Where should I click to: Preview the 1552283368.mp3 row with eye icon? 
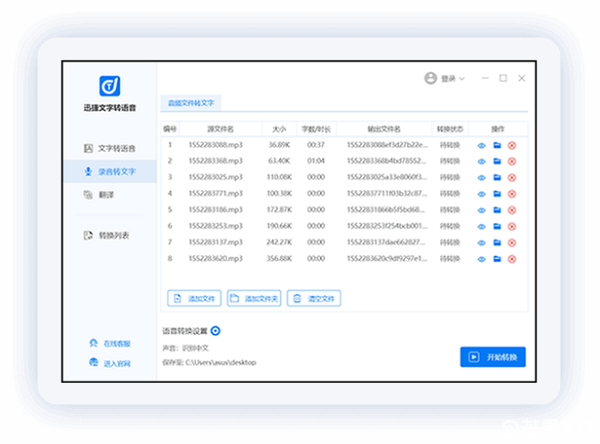(481, 162)
